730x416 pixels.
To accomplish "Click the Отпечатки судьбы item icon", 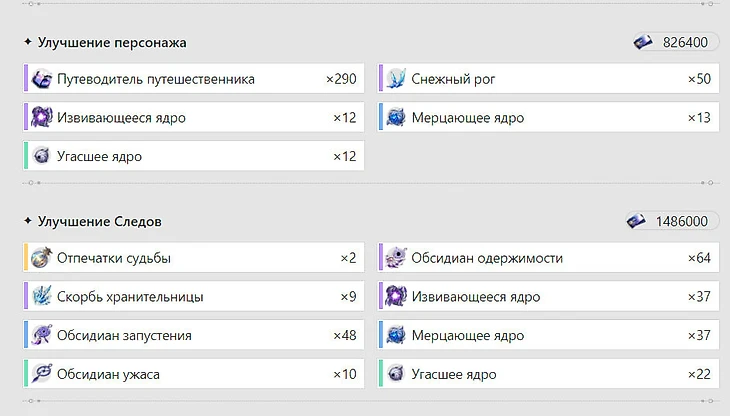I will pyautogui.click(x=41, y=258).
